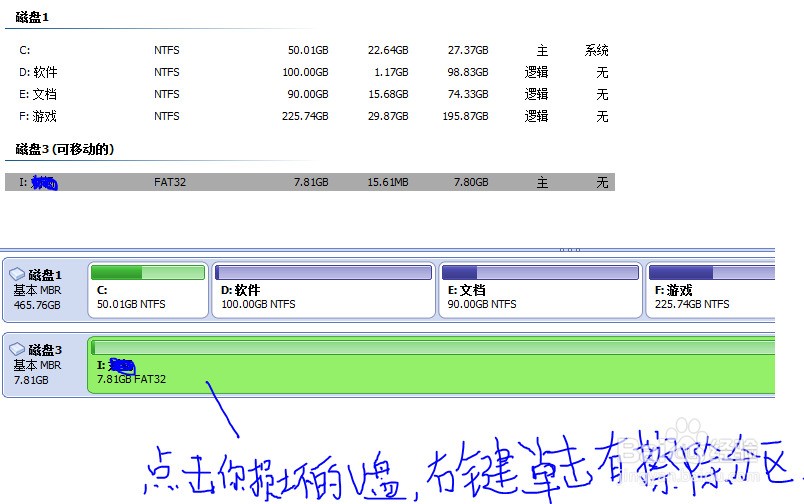The width and height of the screenshot is (804, 504).
Task: Click the D: 软件 usage bar in disk map
Action: (x=323, y=272)
